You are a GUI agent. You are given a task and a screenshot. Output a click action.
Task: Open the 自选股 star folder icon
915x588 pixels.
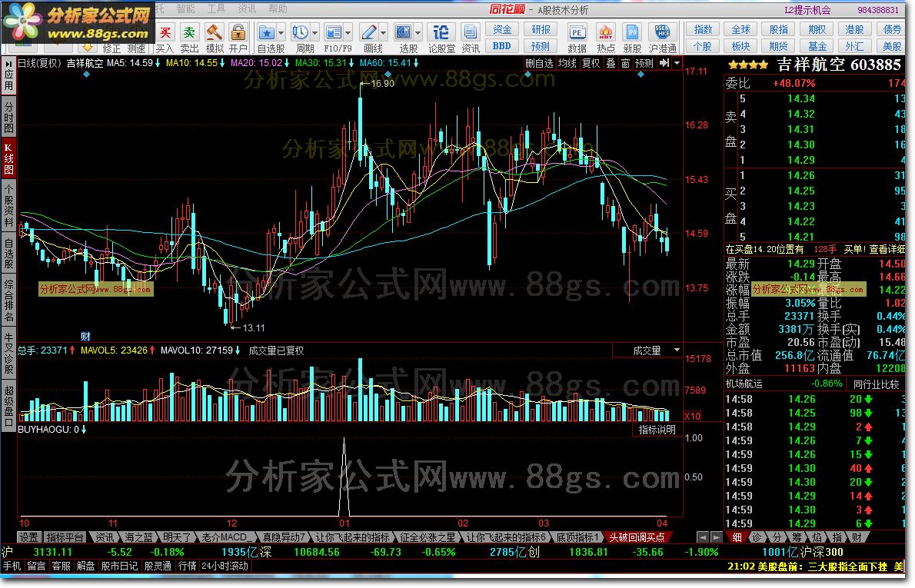point(267,32)
